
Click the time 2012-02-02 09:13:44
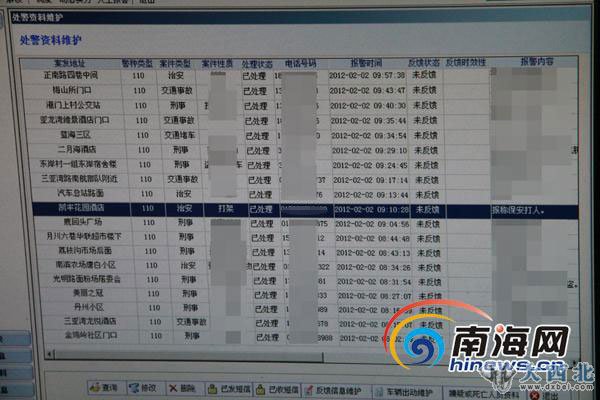pyautogui.click(x=371, y=195)
